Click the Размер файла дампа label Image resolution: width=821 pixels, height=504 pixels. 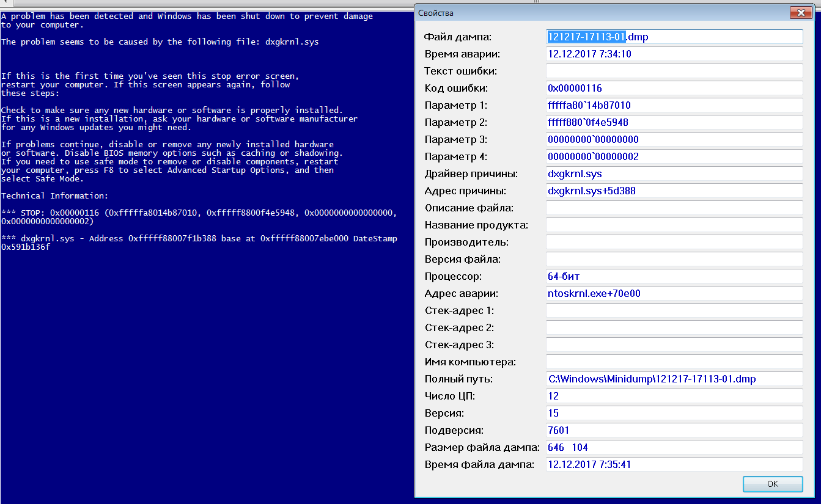pos(482,447)
